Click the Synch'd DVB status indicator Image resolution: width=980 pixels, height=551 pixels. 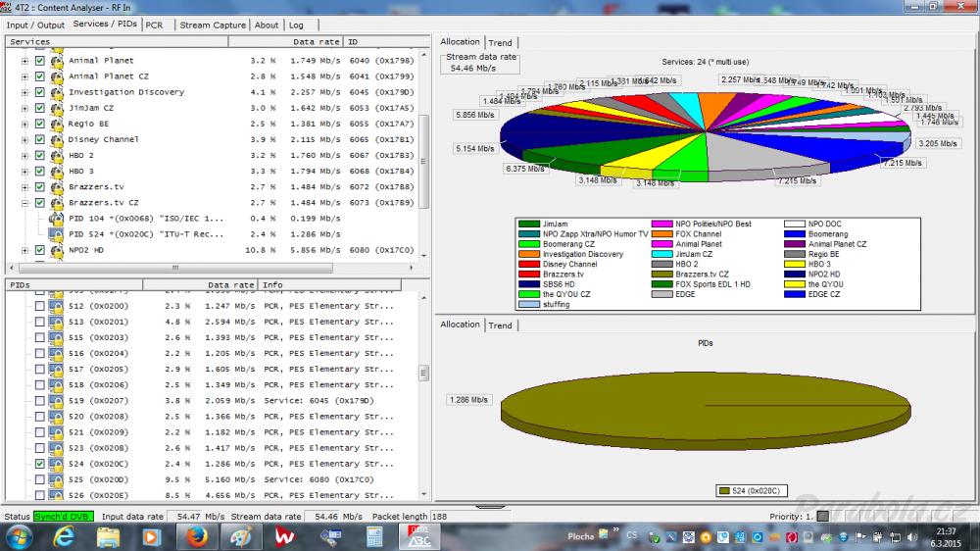(63, 517)
